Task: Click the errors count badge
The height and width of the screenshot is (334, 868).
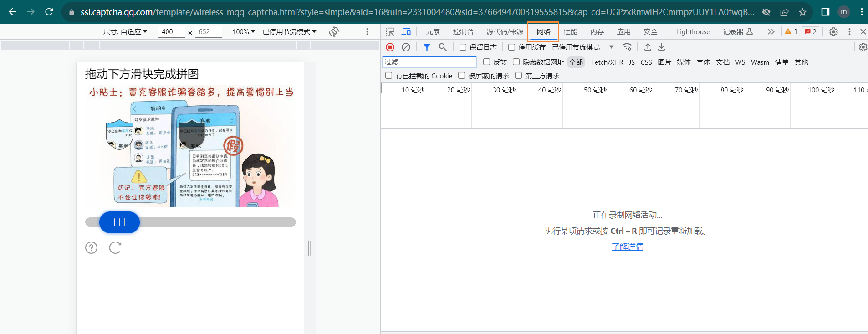Action: pos(811,31)
